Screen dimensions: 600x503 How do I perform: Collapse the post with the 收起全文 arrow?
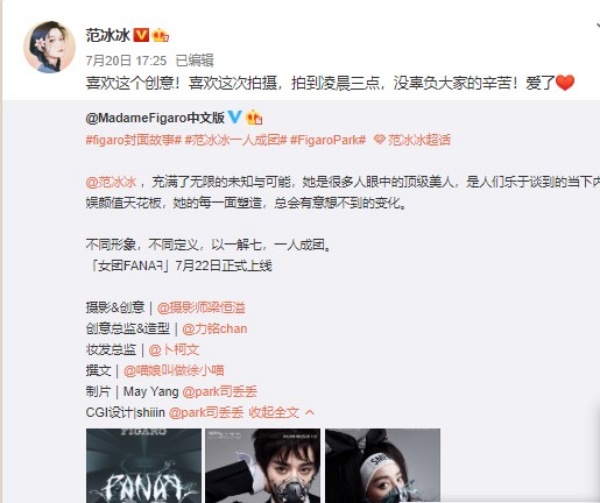click(310, 412)
